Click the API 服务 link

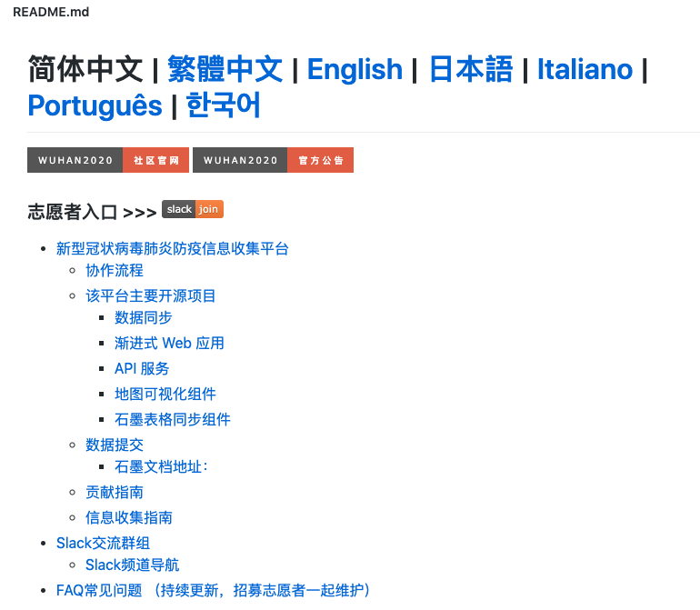[142, 368]
